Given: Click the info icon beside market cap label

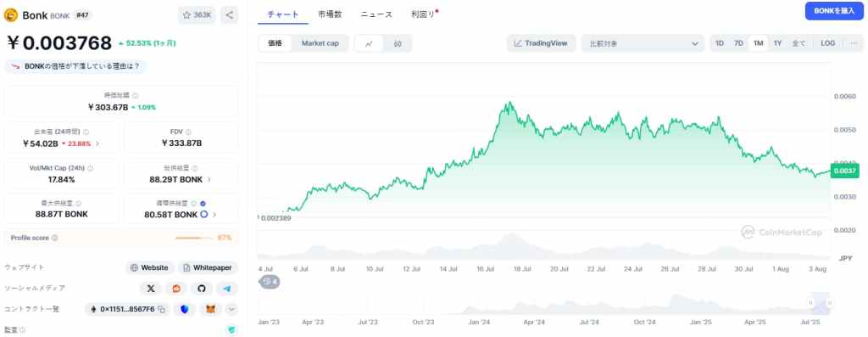Looking at the screenshot, I should coord(135,96).
